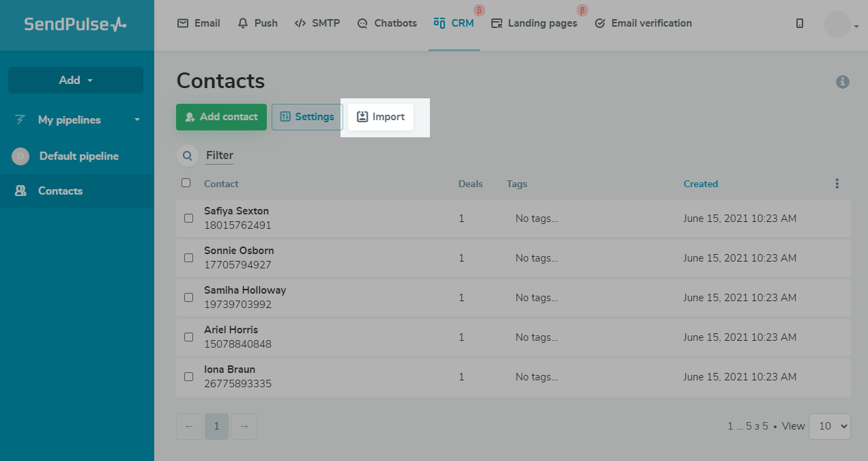Click No tags in Sonnie Osborn row
The width and height of the screenshot is (868, 461).
tap(536, 258)
